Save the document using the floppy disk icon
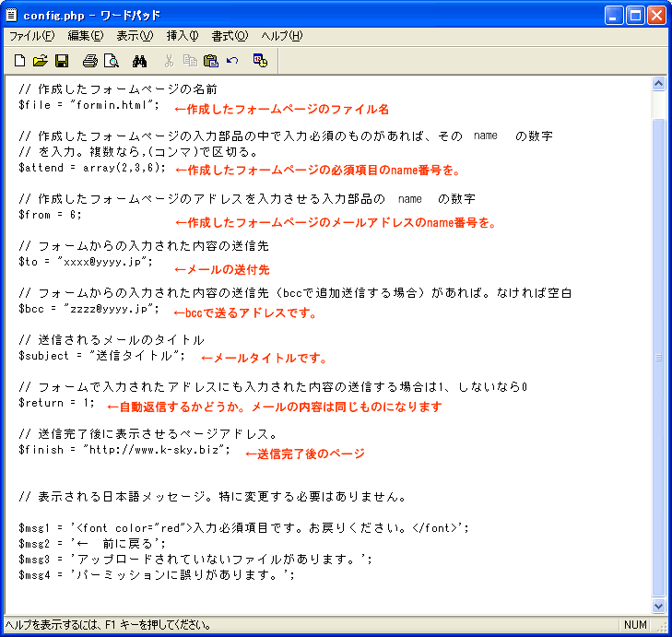The width and height of the screenshot is (672, 637). (62, 62)
